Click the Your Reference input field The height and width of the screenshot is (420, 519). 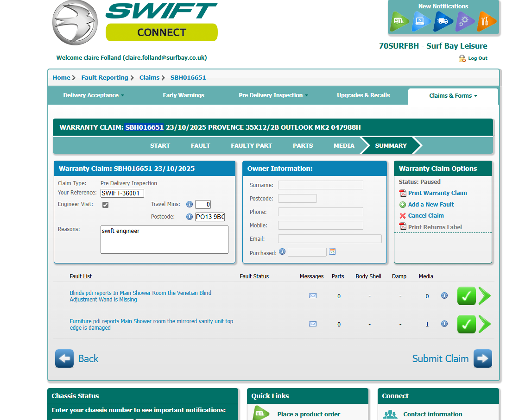click(122, 193)
